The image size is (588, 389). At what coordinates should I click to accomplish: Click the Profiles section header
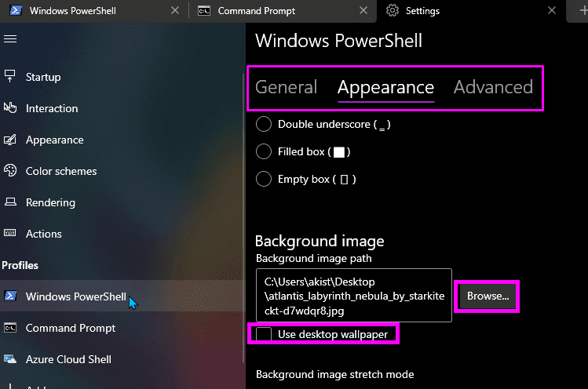20,265
